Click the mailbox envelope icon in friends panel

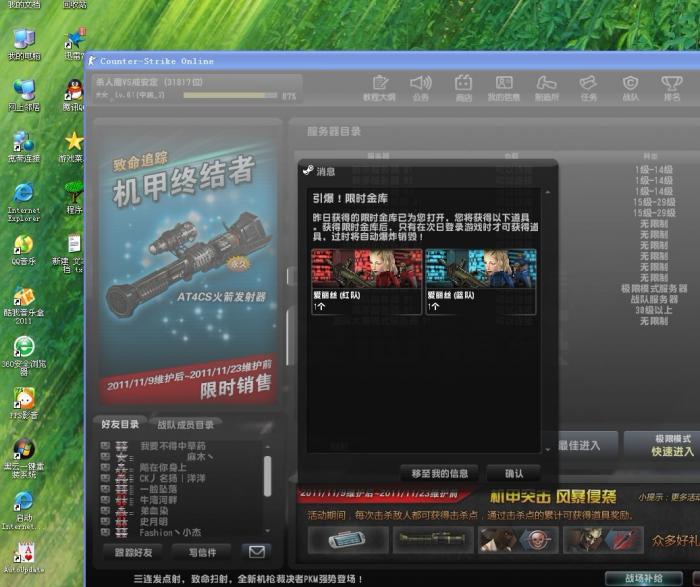click(x=256, y=552)
